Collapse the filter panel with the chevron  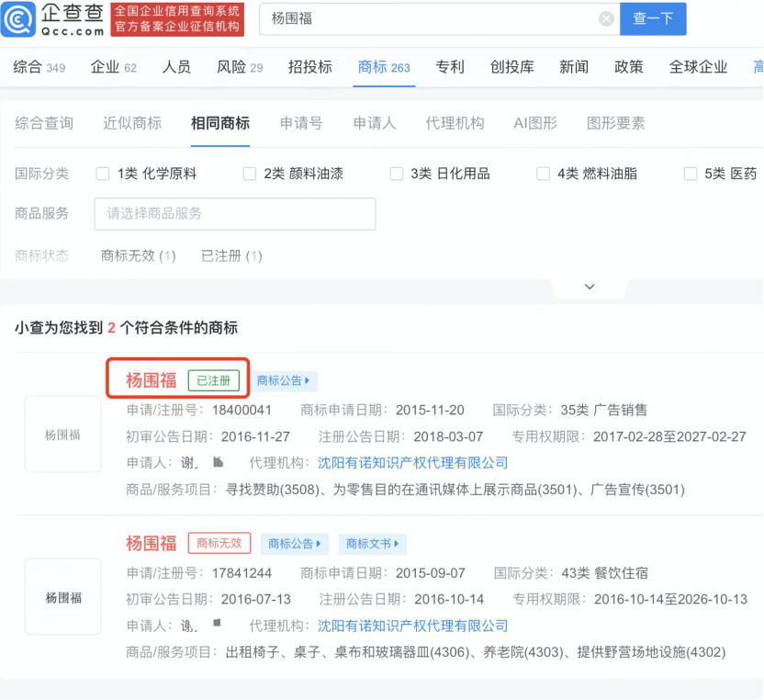(590, 286)
